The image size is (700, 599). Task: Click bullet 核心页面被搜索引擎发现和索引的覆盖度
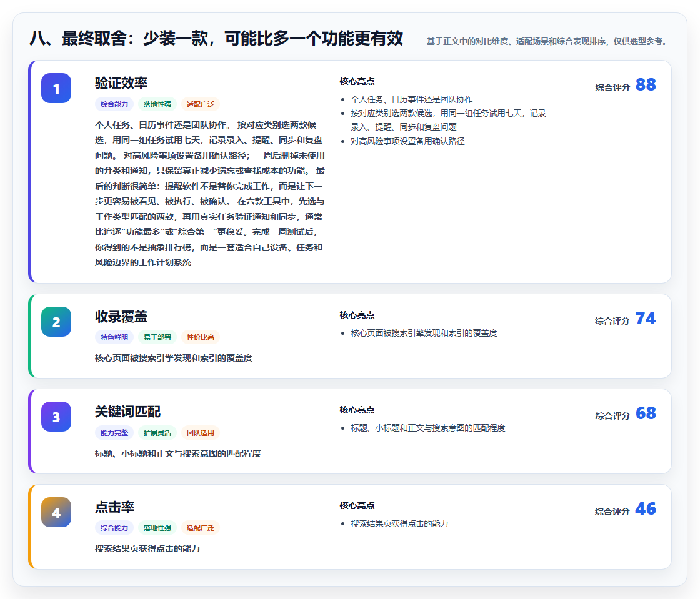424,333
